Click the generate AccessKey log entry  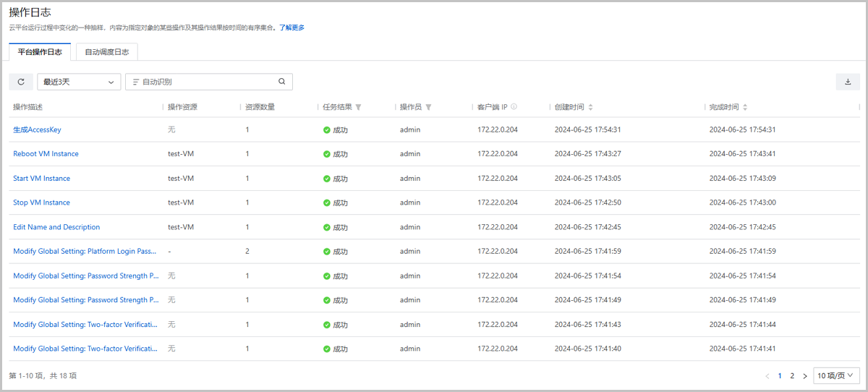tap(37, 129)
